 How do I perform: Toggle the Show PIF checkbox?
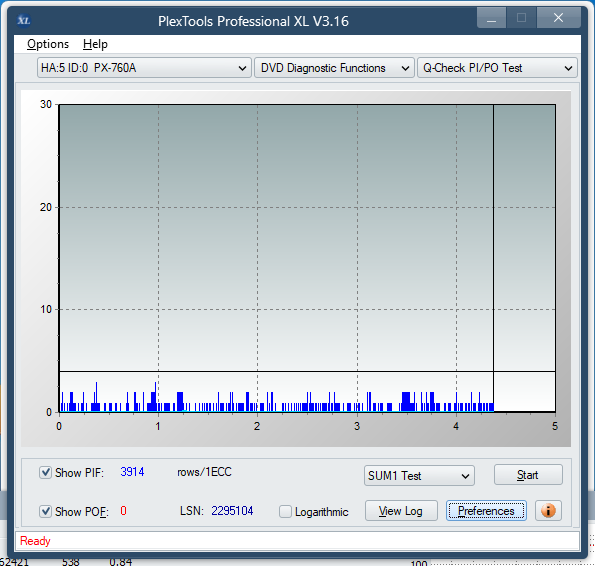tap(46, 473)
